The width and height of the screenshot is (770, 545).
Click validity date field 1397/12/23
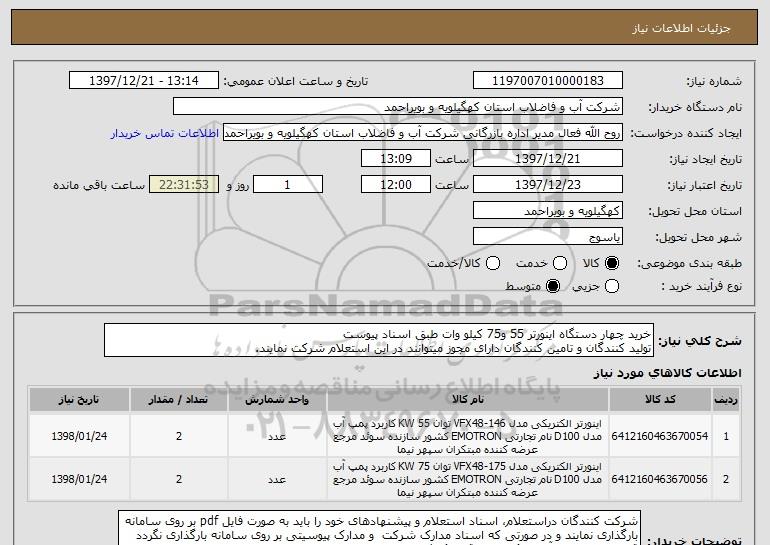[x=548, y=185]
